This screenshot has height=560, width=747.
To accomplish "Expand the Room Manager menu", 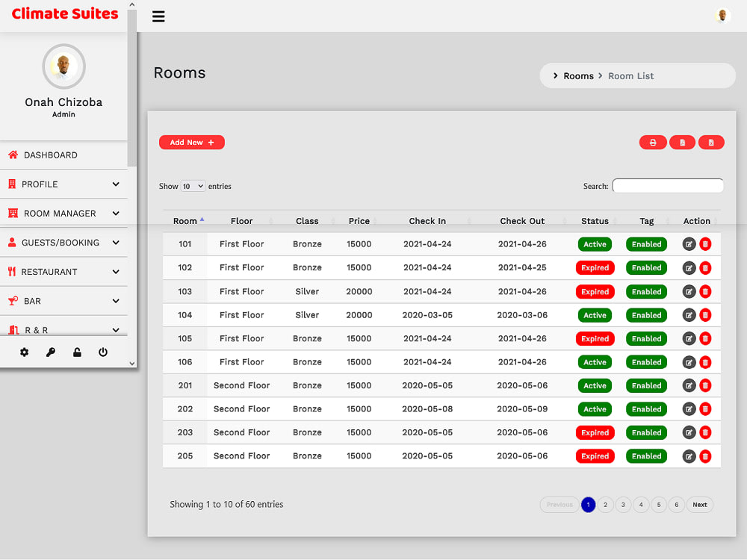I will (x=63, y=214).
